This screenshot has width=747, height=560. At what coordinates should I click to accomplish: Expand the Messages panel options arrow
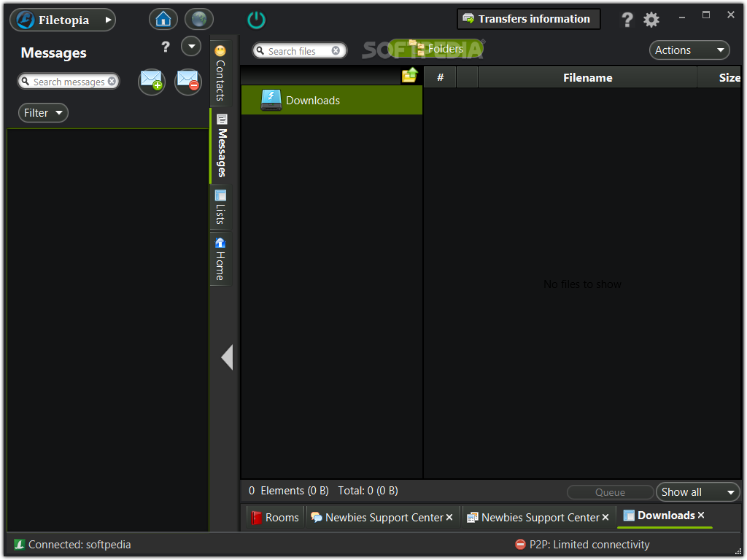[x=191, y=47]
